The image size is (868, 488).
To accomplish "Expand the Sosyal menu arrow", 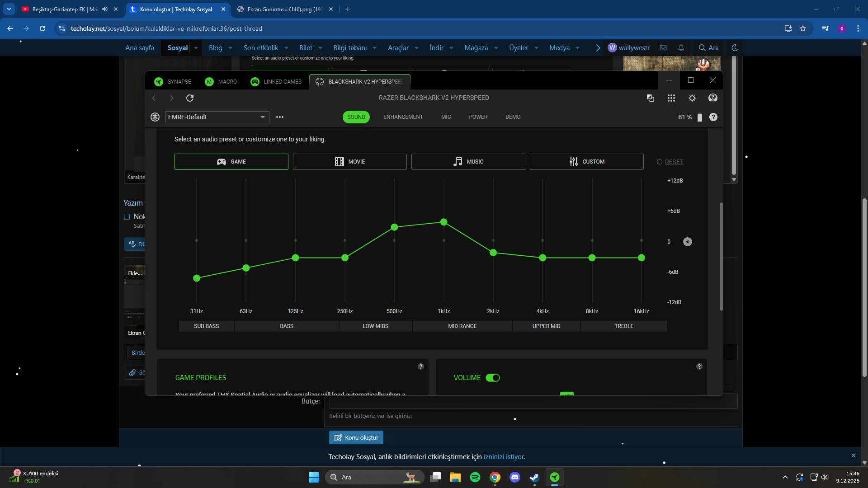I will (196, 48).
